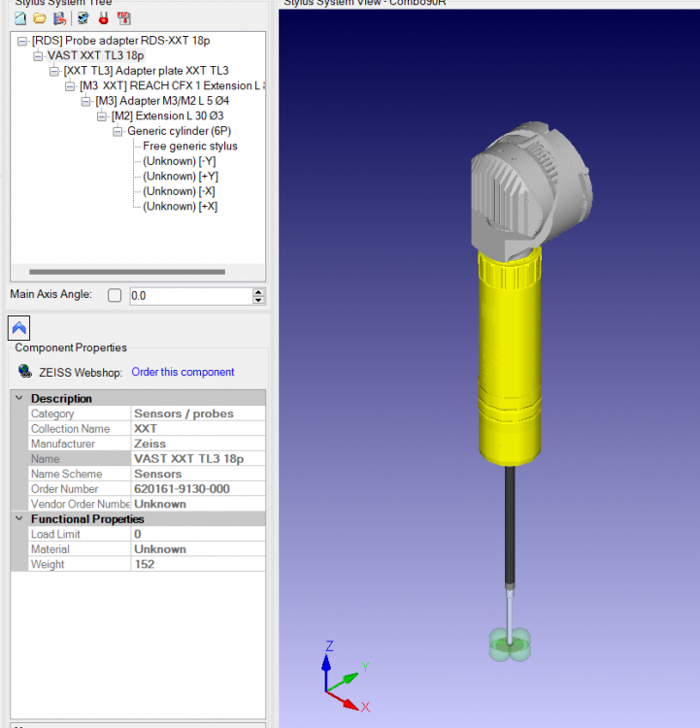Image resolution: width=700 pixels, height=728 pixels.
Task: Select Free generic stylus tree item
Action: coord(189,147)
